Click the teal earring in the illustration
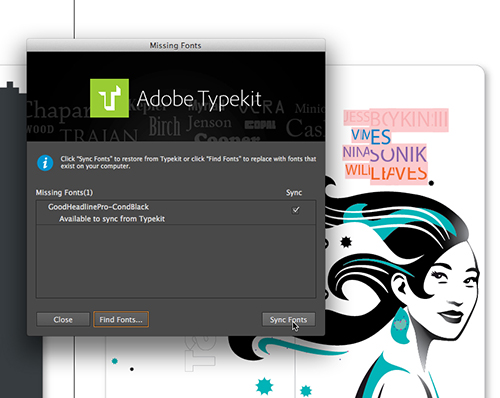This screenshot has height=398, width=500. pos(401,325)
